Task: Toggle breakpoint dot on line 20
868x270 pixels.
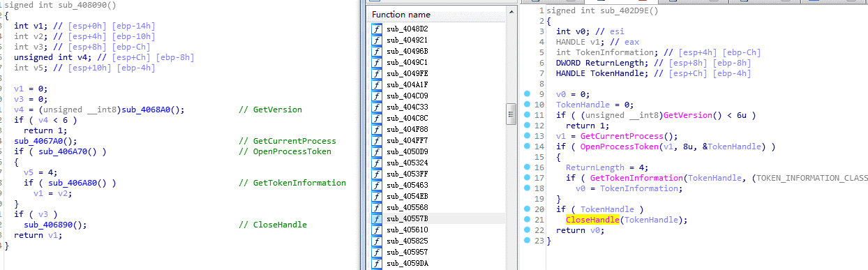Action: 527,209
